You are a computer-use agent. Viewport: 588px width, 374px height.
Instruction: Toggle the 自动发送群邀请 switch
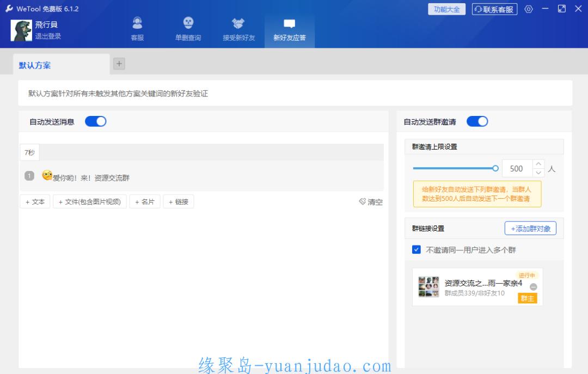[x=477, y=121]
